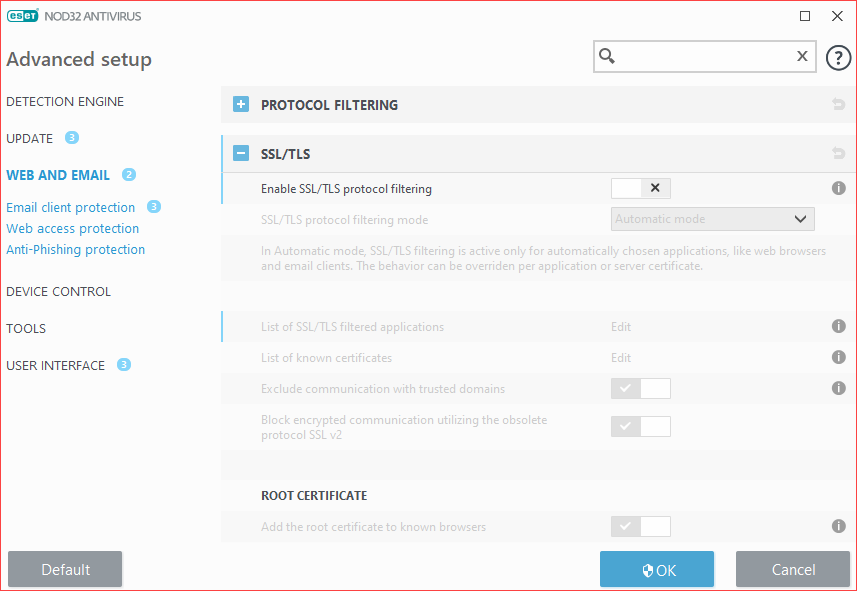Viewport: 857px width, 591px height.
Task: Enable SSL/TLS protocol filtering toggle
Action: [640, 188]
